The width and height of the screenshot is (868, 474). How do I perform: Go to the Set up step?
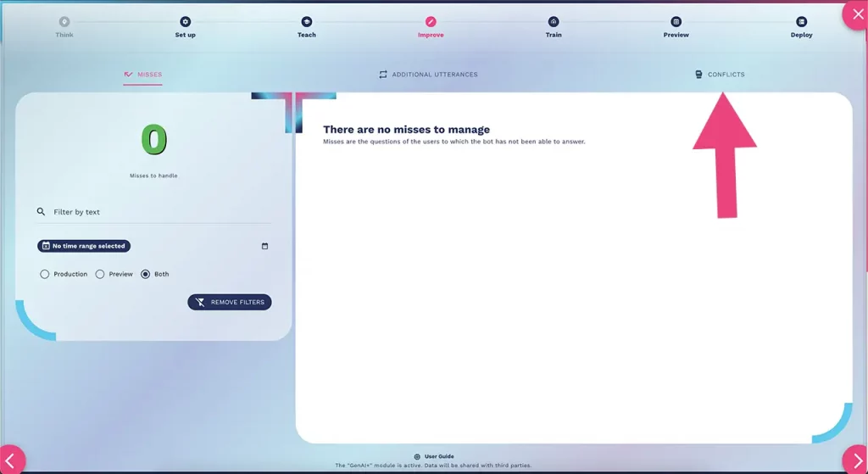coord(186,26)
